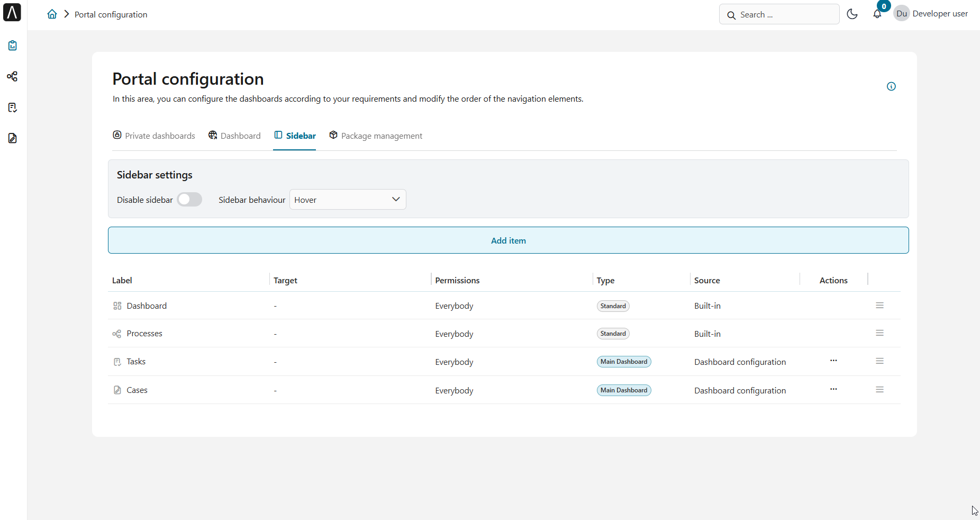This screenshot has height=520, width=980.
Task: Open the three-dot actions menu for Tasks
Action: pos(833,361)
